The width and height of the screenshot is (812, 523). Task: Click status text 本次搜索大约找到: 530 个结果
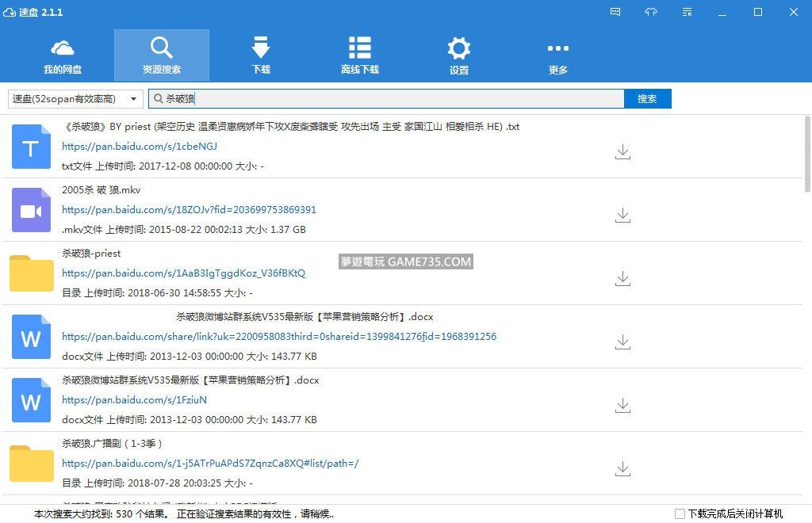(x=101, y=513)
